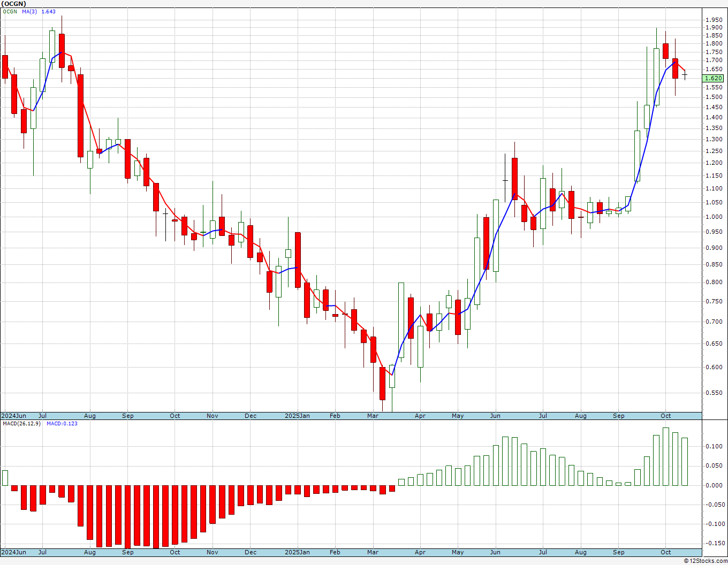Click the MACD:0.123 value readout

point(62,424)
